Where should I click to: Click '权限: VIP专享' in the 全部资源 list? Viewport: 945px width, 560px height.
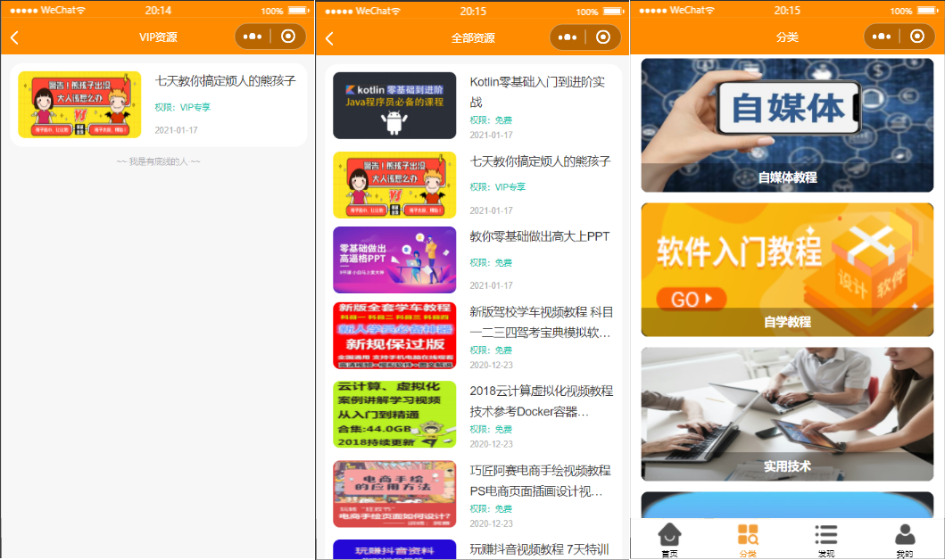tap(498, 186)
